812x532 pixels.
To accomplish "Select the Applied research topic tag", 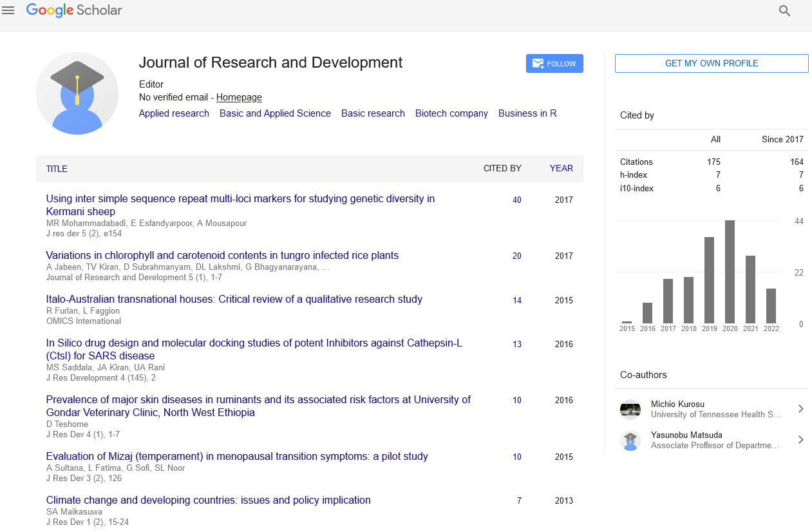I will click(x=174, y=113).
